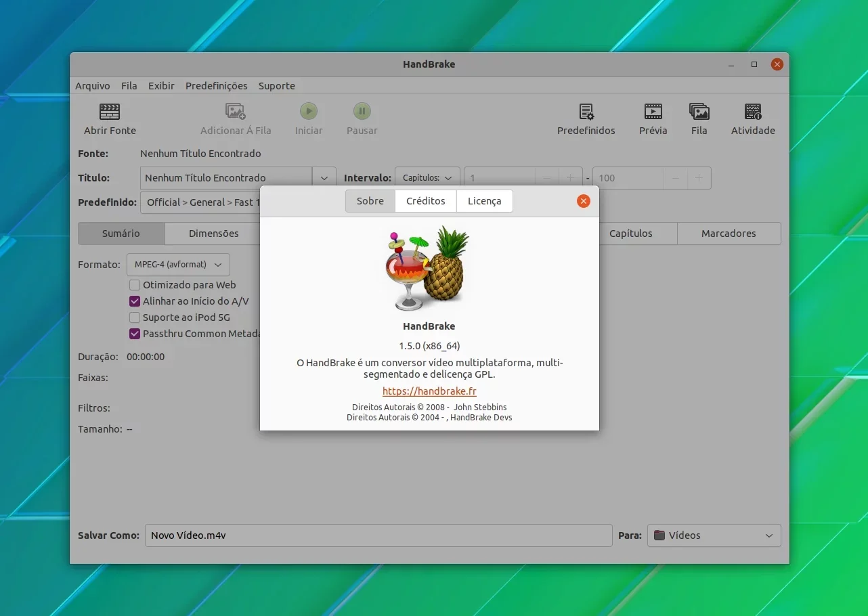
Task: Click Adicionar À Fila toolbar icon
Action: click(x=236, y=112)
